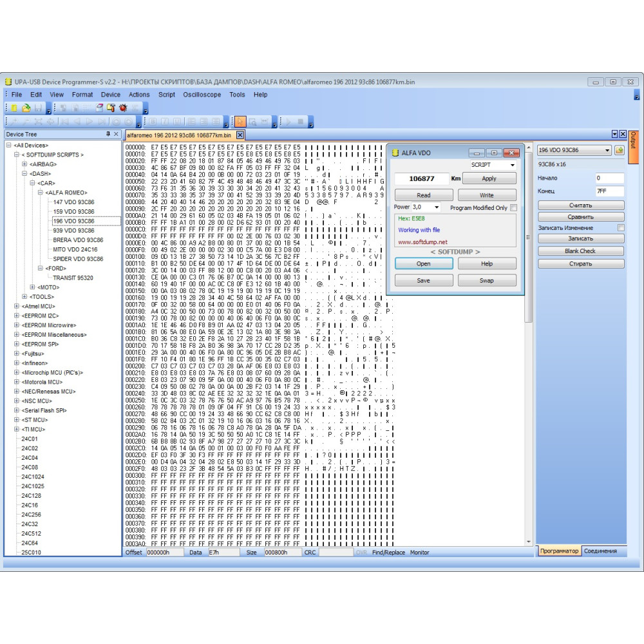This screenshot has height=644, width=644.
Task: Open the Power 3,0 voltage dropdown
Action: tap(437, 207)
